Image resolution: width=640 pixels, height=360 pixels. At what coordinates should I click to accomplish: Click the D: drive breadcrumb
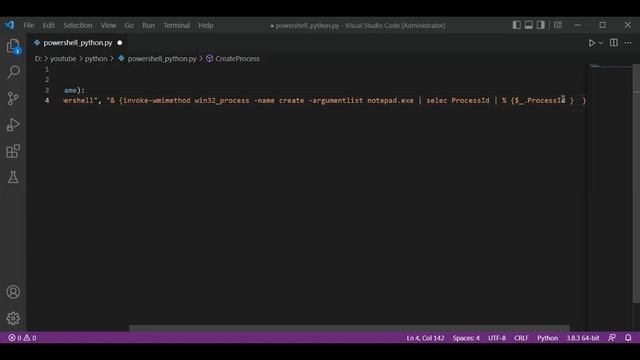38,59
